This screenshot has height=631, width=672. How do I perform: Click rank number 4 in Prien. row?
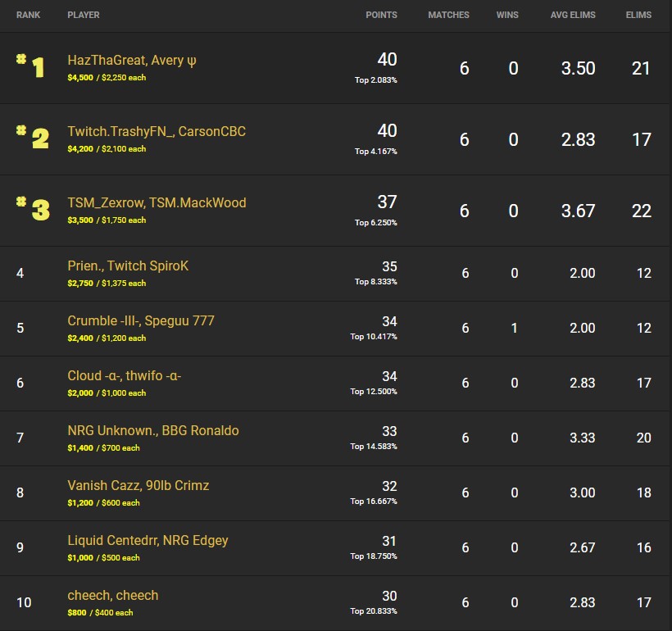coord(20,273)
